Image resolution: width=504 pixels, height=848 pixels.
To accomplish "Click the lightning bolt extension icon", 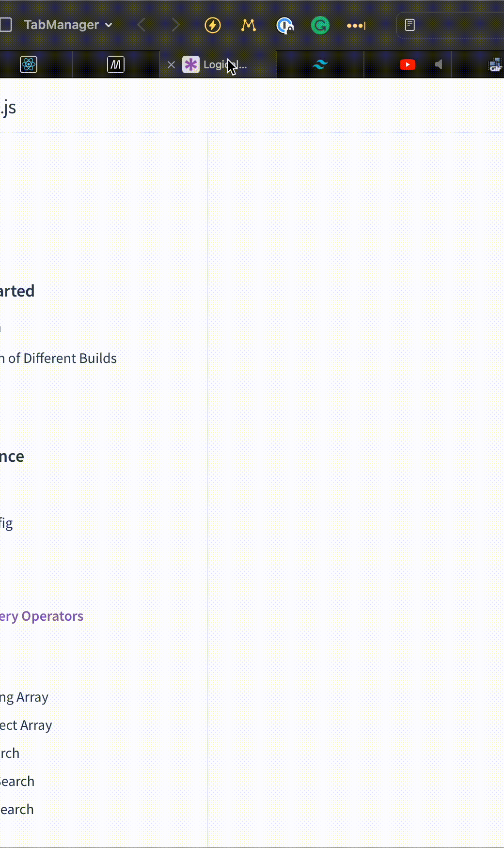I will click(x=213, y=25).
